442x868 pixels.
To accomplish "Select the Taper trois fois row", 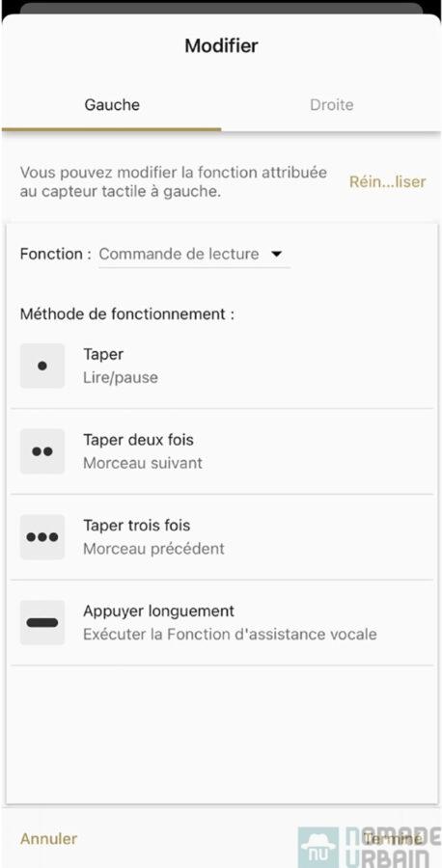I will 222,537.
